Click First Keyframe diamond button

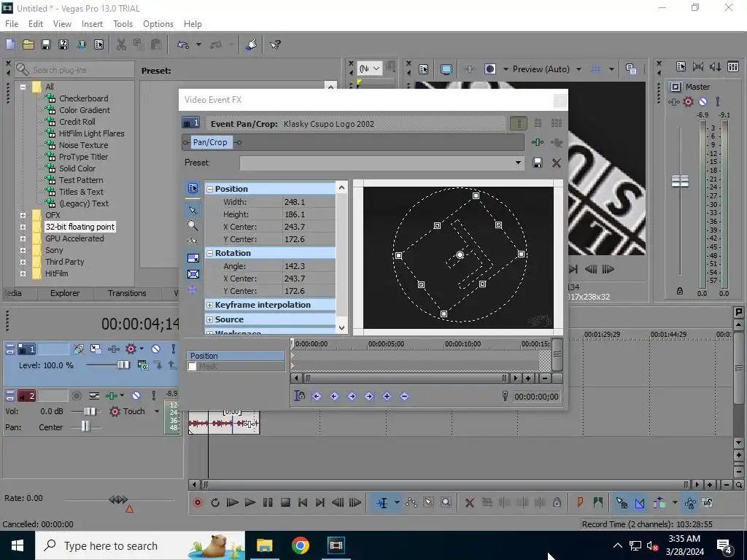tap(317, 396)
